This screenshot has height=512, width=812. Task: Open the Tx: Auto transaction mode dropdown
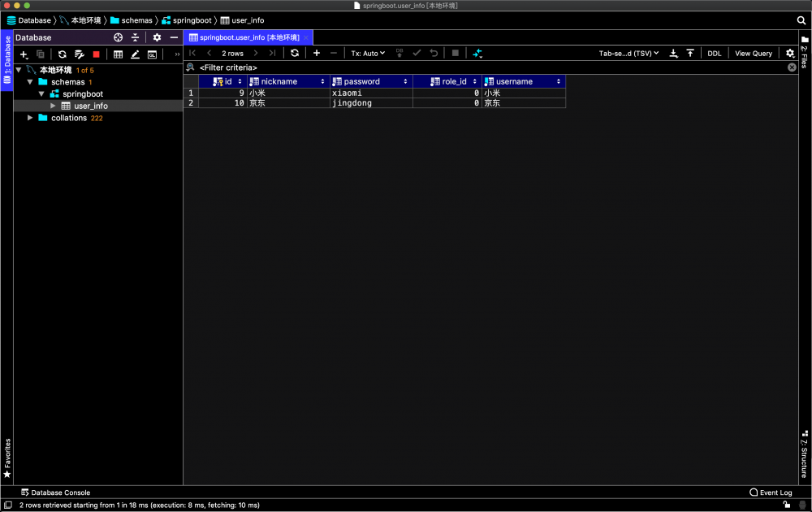(368, 54)
